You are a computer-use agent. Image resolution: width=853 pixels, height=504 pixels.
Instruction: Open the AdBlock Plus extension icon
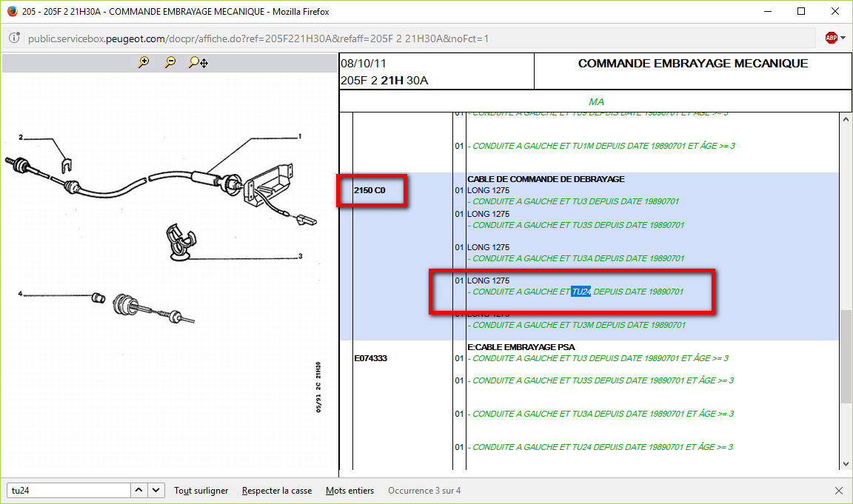tap(831, 38)
